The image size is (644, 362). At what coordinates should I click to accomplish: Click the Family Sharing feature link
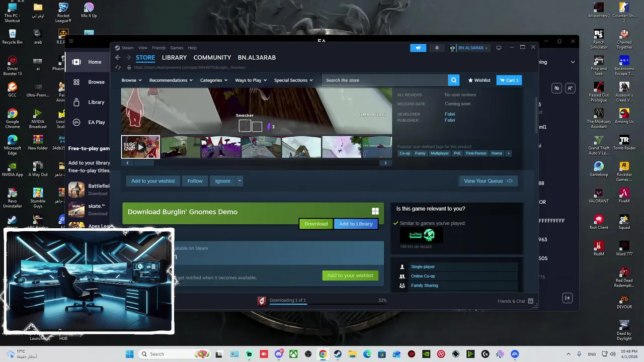[424, 286]
